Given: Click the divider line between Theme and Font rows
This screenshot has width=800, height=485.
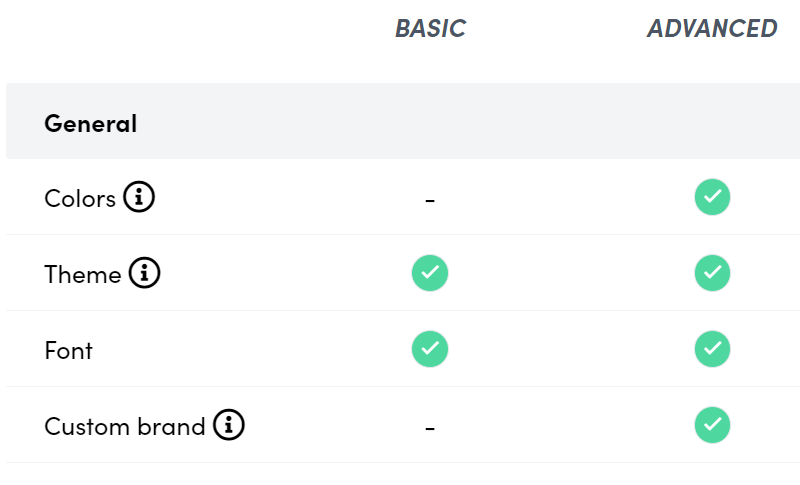Looking at the screenshot, I should tap(400, 311).
